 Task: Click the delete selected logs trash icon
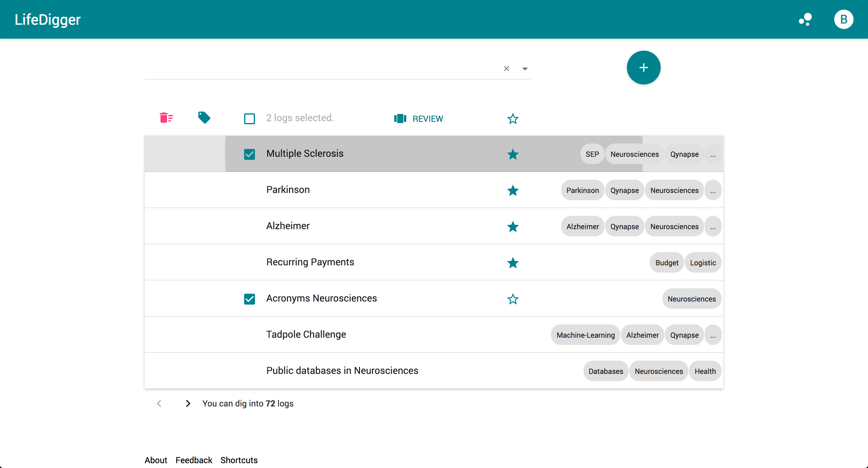point(166,118)
